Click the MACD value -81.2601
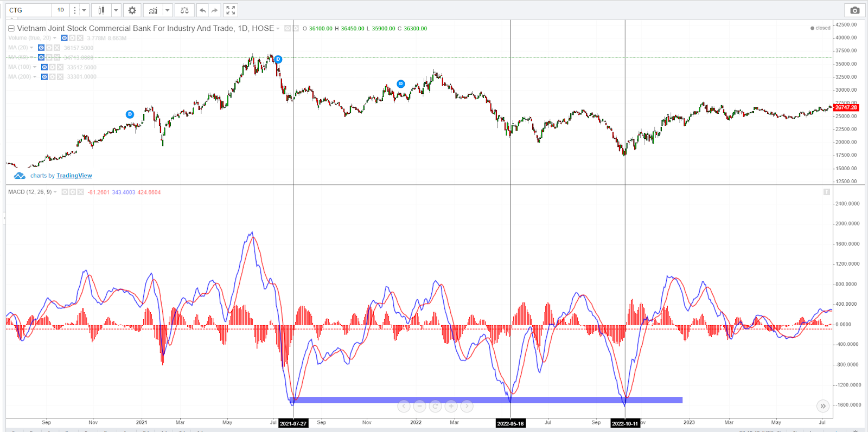This screenshot has height=432, width=868. pos(98,192)
